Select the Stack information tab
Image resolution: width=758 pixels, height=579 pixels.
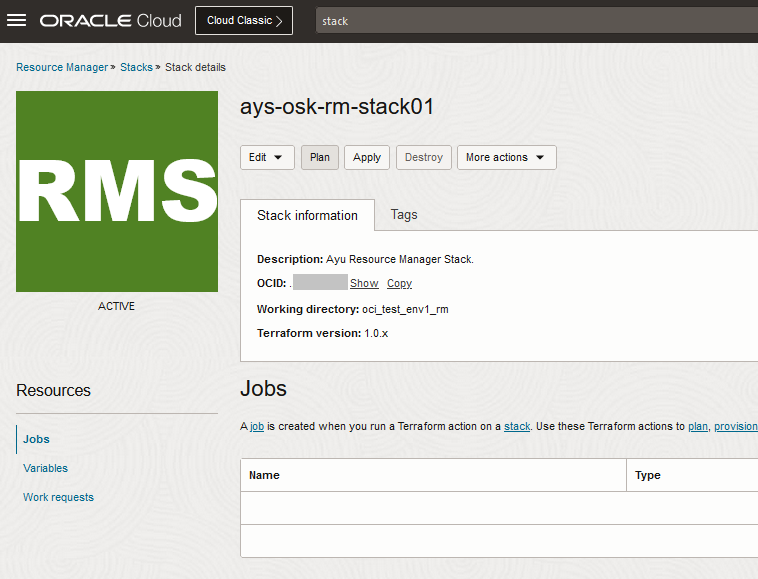[307, 215]
